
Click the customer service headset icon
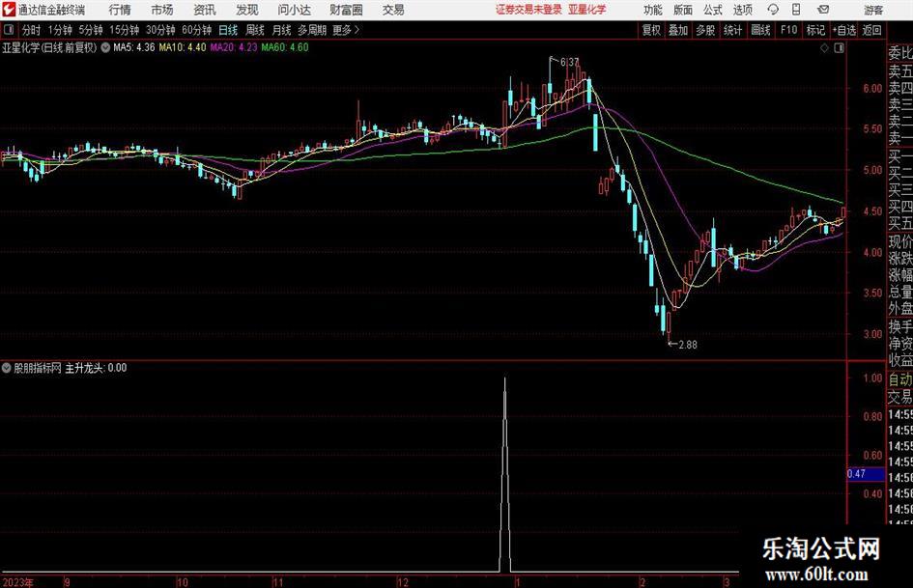point(773,10)
